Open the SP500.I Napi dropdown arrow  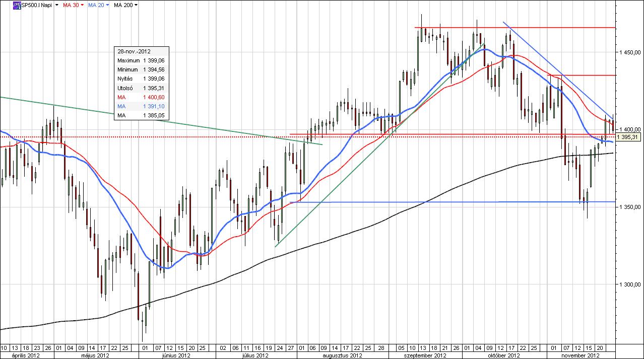[56, 5]
